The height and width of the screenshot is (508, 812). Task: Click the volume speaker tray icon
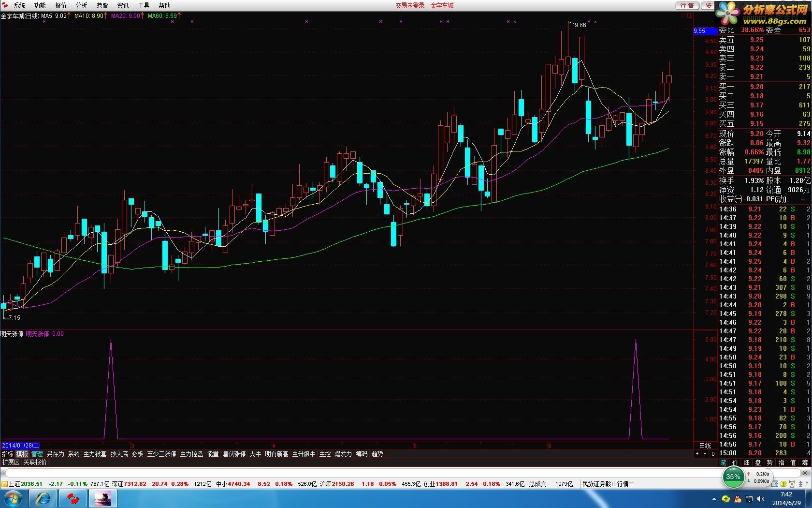tap(760, 499)
